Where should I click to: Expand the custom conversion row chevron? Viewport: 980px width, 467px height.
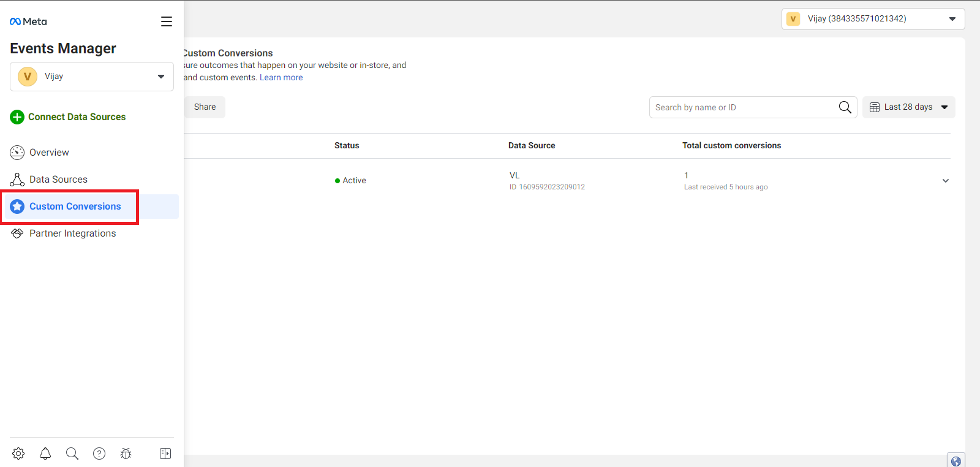click(946, 181)
